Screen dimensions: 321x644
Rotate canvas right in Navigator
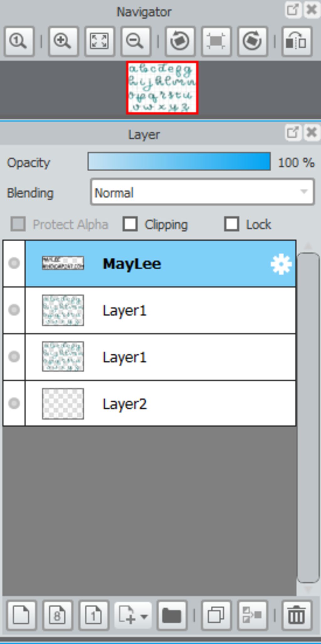[x=253, y=41]
